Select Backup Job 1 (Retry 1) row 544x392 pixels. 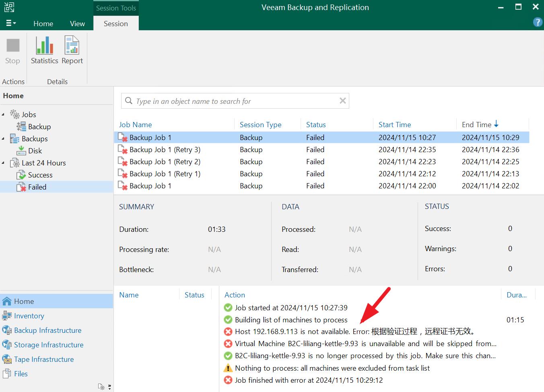click(321, 173)
